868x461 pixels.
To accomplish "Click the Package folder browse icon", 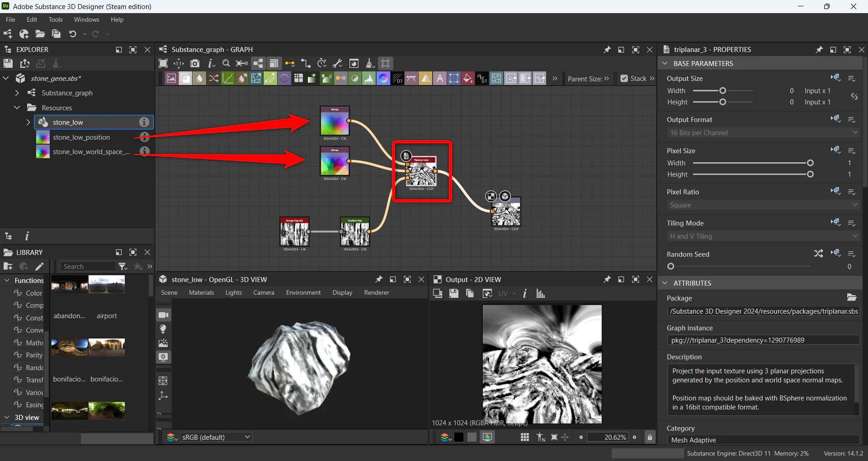I will point(852,297).
